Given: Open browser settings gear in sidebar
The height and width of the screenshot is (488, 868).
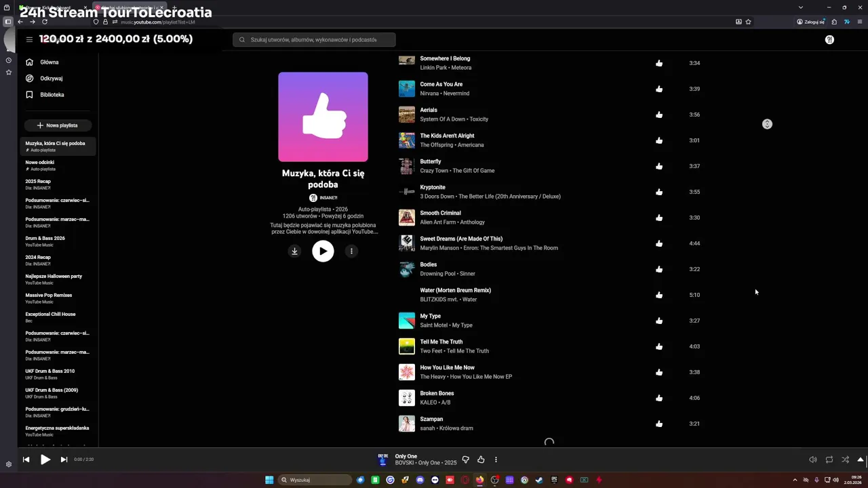Looking at the screenshot, I should pyautogui.click(x=9, y=464).
